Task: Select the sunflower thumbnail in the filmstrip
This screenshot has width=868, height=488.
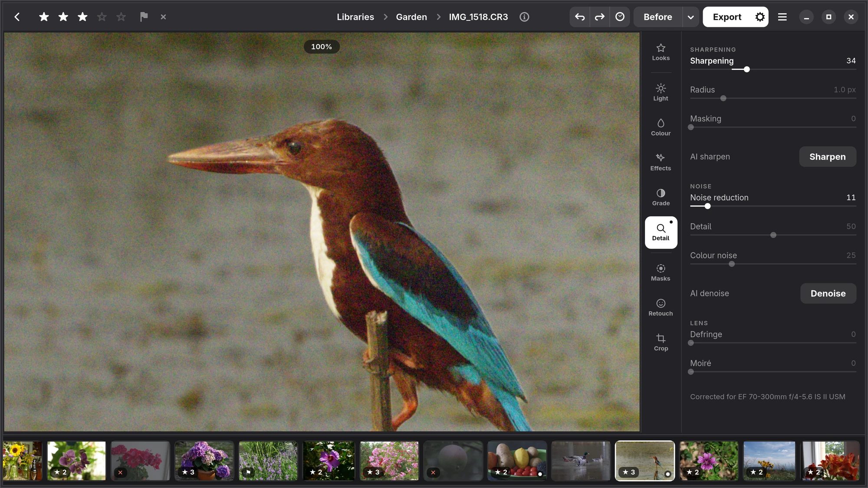Action: click(x=23, y=461)
